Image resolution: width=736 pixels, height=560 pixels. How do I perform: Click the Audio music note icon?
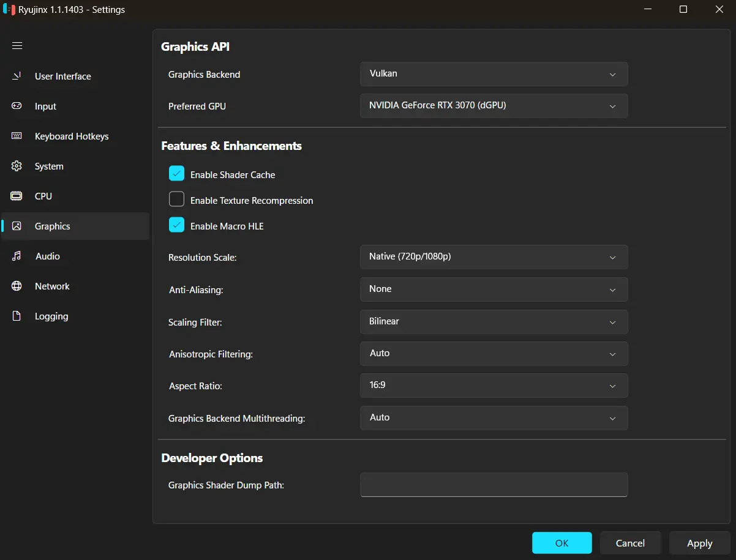tap(17, 256)
